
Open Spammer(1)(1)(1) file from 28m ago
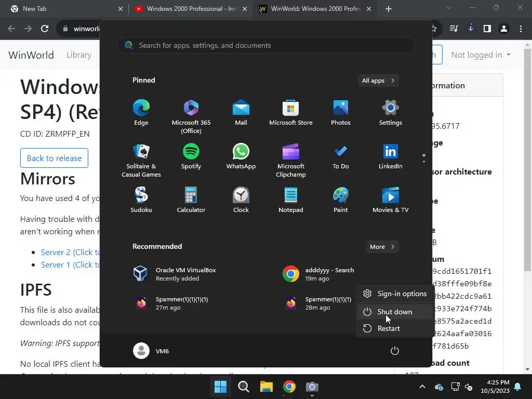coord(317,303)
